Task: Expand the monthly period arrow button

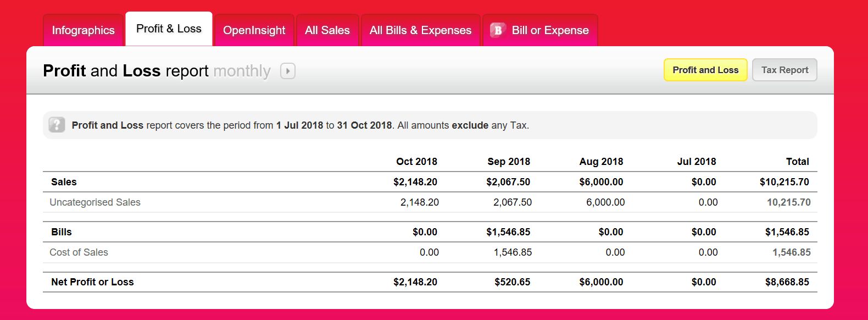Action: (288, 71)
